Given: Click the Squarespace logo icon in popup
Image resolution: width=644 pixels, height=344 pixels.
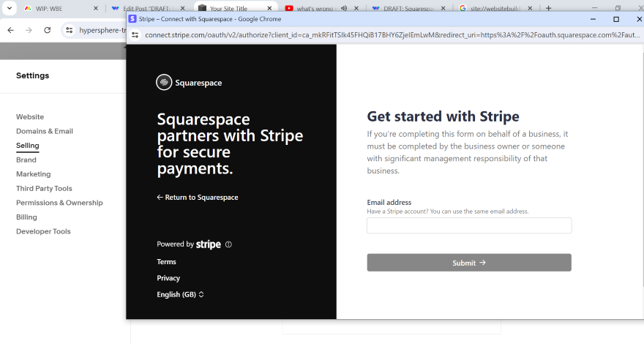Looking at the screenshot, I should pos(164,82).
